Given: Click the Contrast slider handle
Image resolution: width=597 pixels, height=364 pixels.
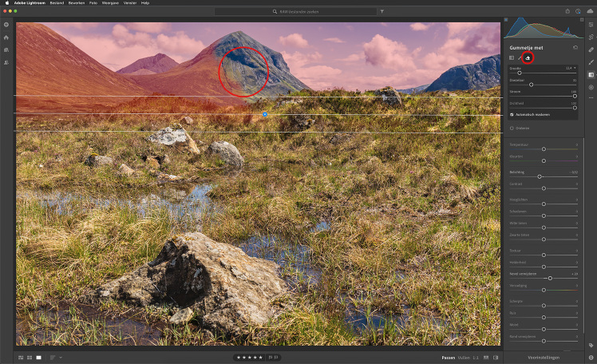Looking at the screenshot, I should pyautogui.click(x=544, y=188).
